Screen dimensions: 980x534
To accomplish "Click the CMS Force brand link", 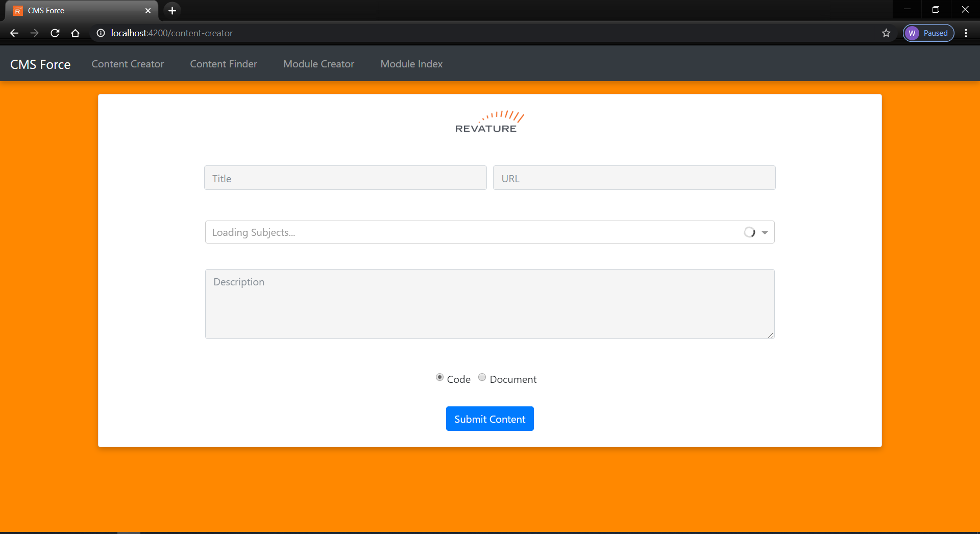I will 40,64.
